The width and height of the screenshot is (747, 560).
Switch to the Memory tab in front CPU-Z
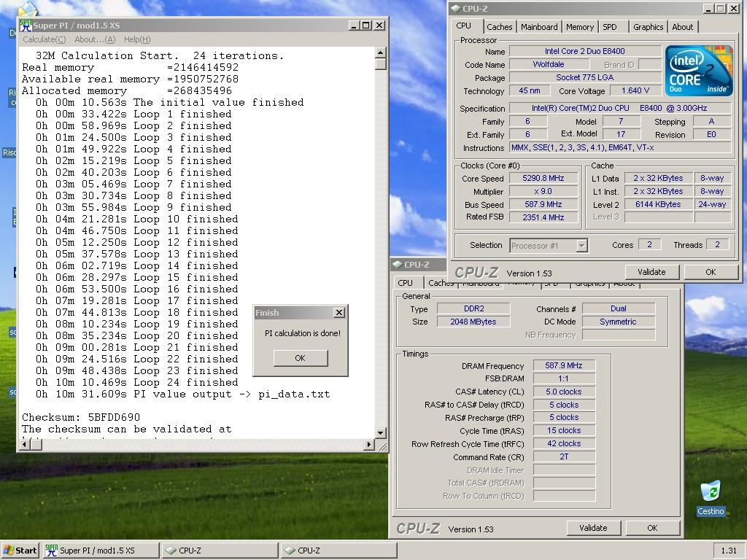[580, 27]
